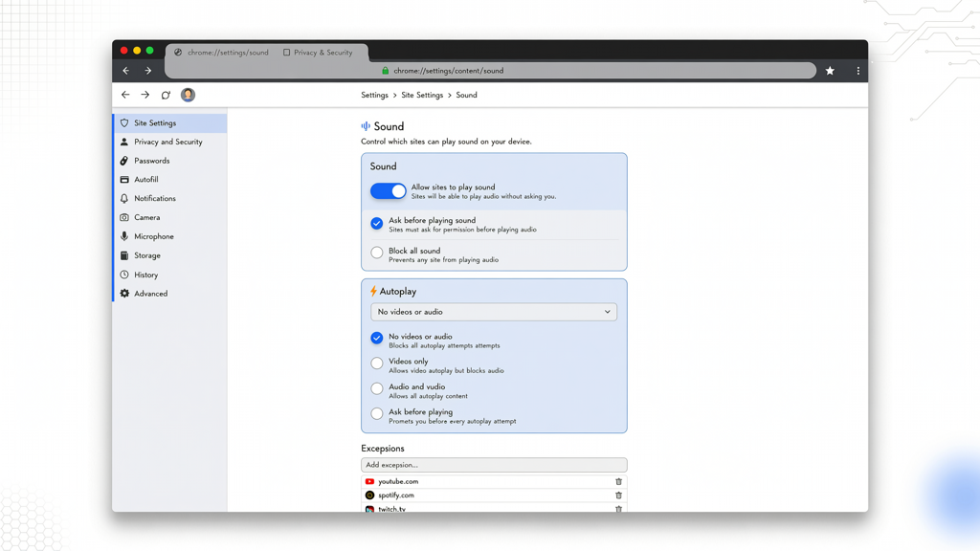The height and width of the screenshot is (551, 980).
Task: Click the Settings breadcrumb link
Action: (374, 95)
